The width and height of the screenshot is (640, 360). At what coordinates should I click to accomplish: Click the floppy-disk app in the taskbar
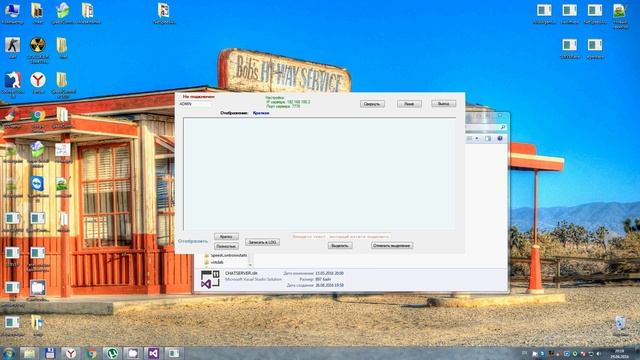(x=50, y=353)
